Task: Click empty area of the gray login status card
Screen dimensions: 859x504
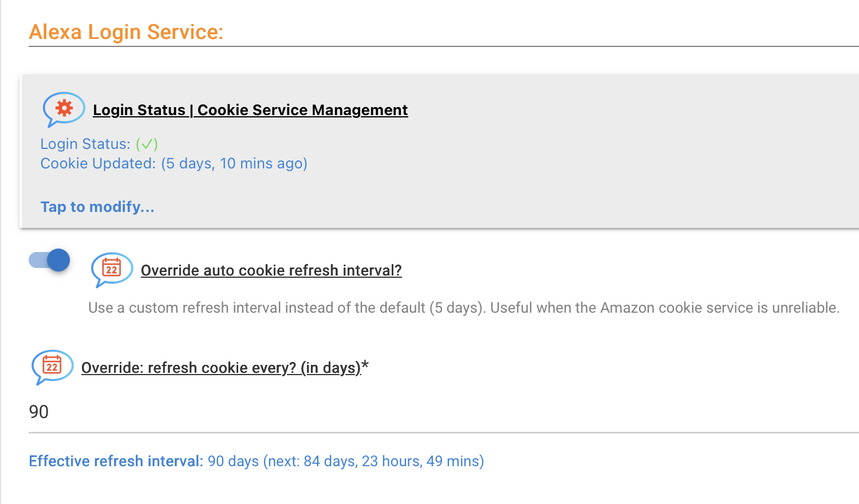Action: tap(573, 172)
